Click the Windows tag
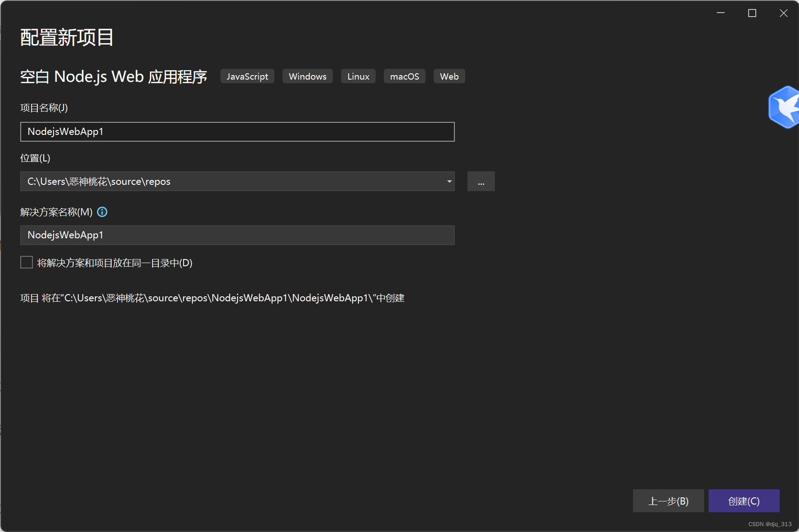 308,76
